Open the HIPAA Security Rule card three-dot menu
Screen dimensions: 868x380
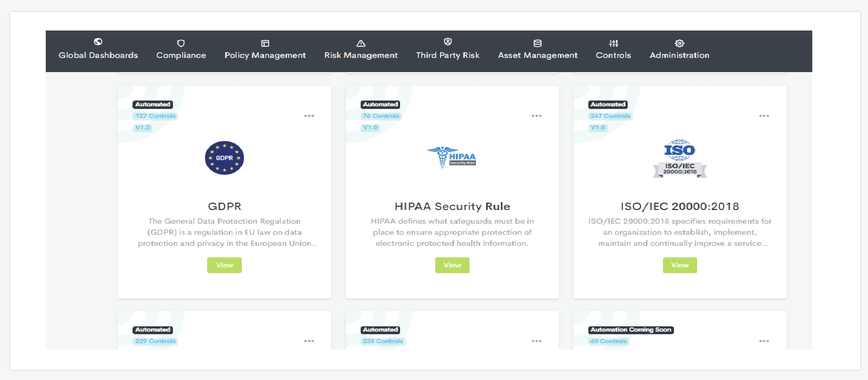click(536, 116)
